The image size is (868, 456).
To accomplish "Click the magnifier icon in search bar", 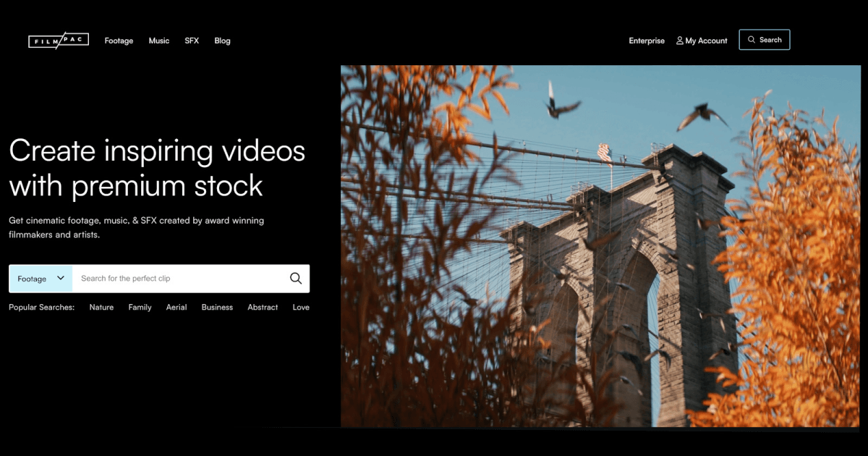I will (296, 279).
